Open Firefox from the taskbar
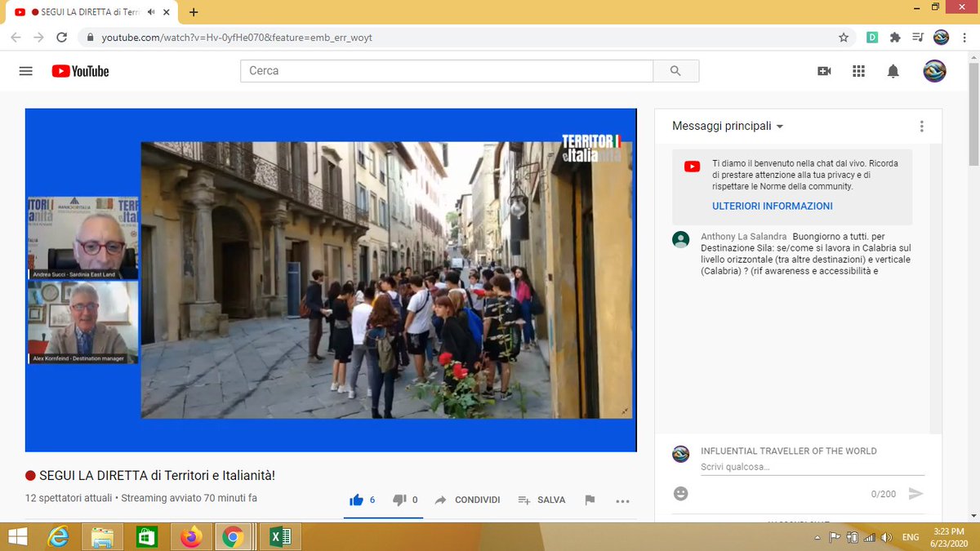 [x=190, y=536]
